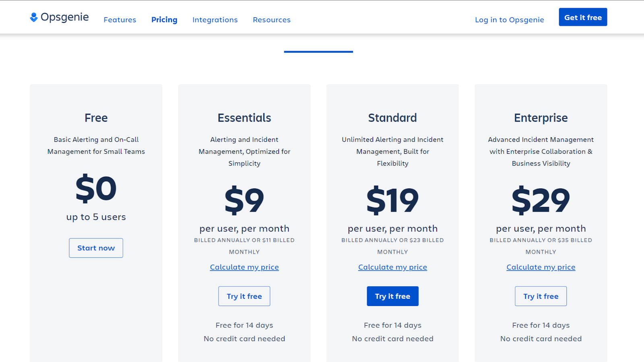Calculate my price for Standard plan
The width and height of the screenshot is (644, 362).
pyautogui.click(x=392, y=267)
